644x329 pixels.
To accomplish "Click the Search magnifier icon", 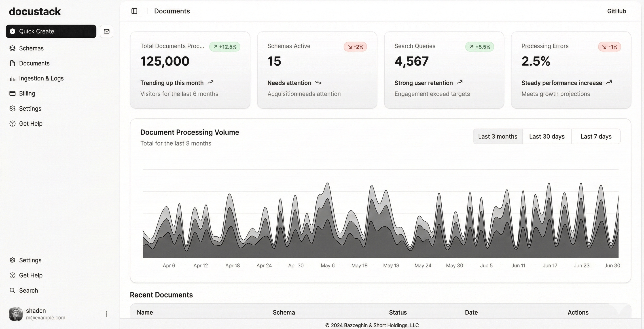I will (x=12, y=290).
